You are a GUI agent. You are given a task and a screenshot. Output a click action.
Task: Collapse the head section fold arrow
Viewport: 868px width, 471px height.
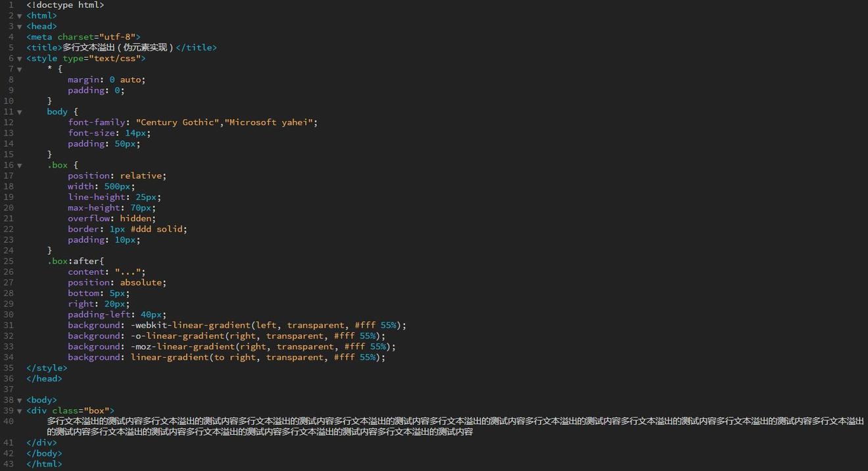tap(19, 26)
